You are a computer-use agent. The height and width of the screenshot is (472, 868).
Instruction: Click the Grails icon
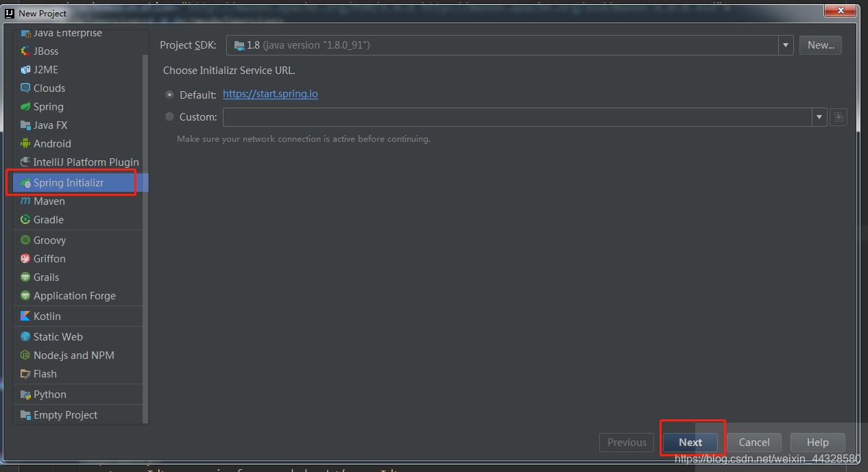(26, 277)
